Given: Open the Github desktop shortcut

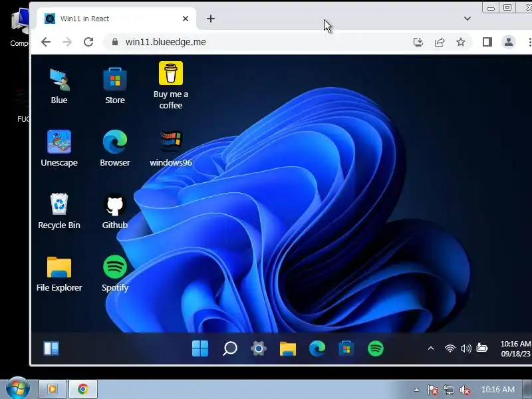Looking at the screenshot, I should tap(115, 211).
